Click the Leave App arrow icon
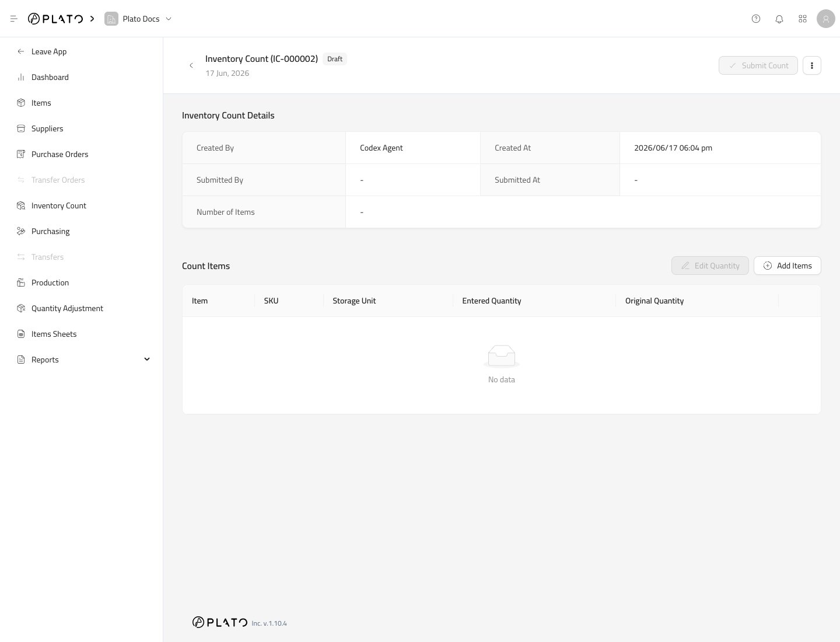840x642 pixels. click(x=21, y=51)
